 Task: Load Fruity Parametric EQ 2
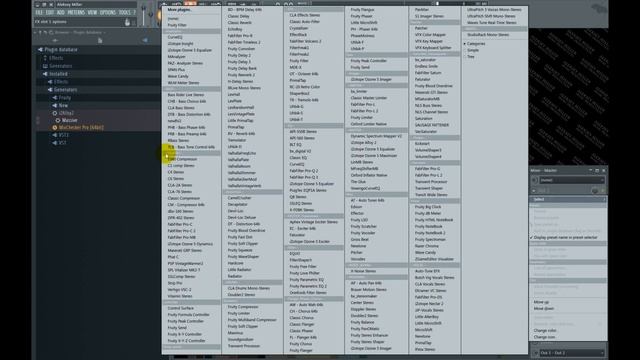click(308, 286)
